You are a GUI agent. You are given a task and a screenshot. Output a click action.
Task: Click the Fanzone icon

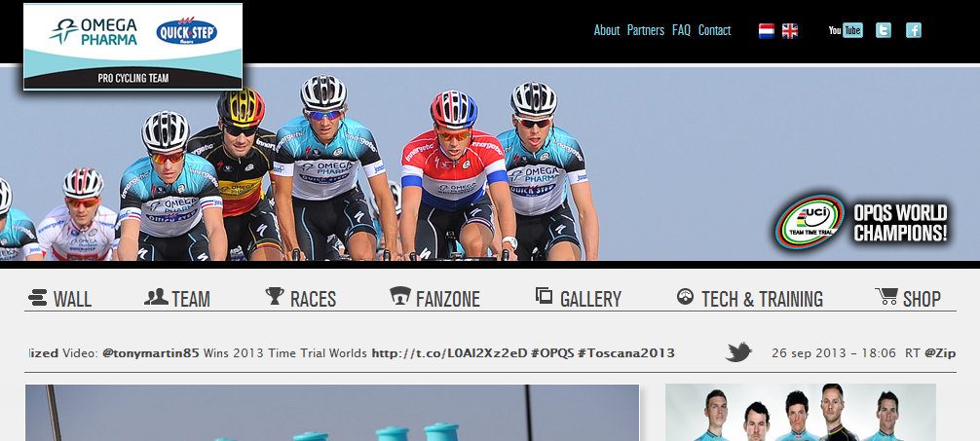pos(400,295)
